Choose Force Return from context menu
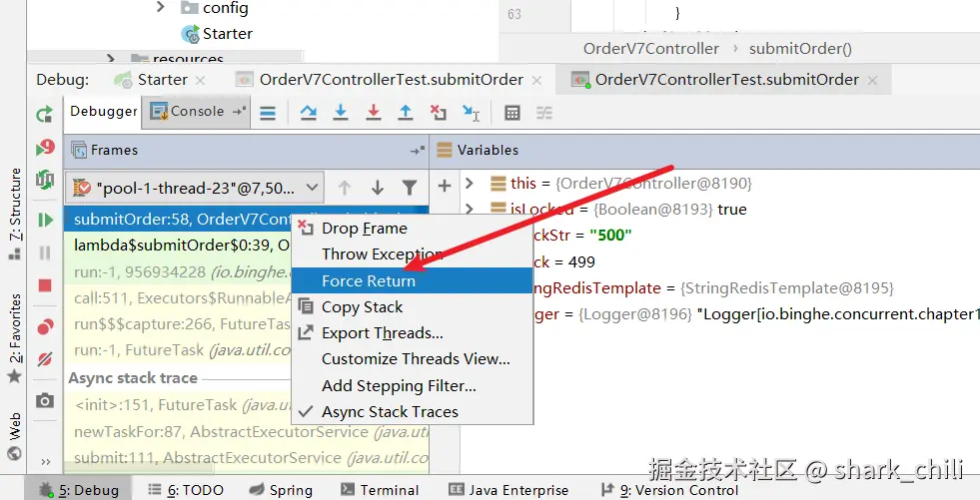 (x=413, y=280)
